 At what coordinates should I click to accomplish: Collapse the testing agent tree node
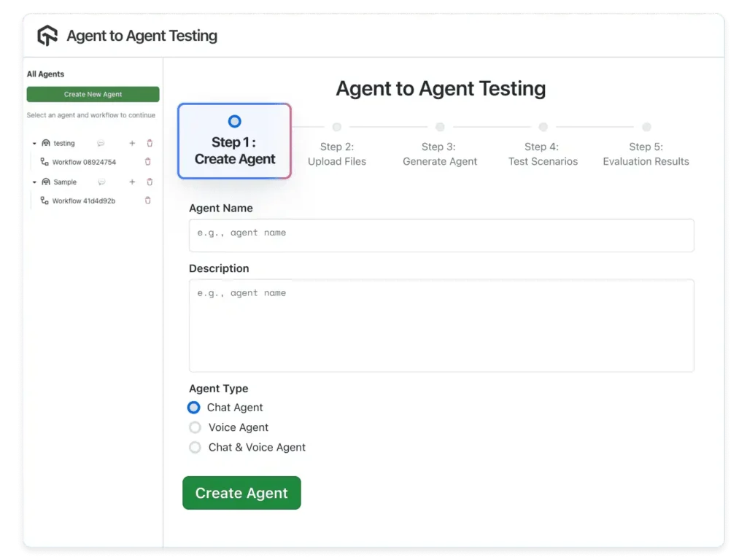pyautogui.click(x=34, y=144)
